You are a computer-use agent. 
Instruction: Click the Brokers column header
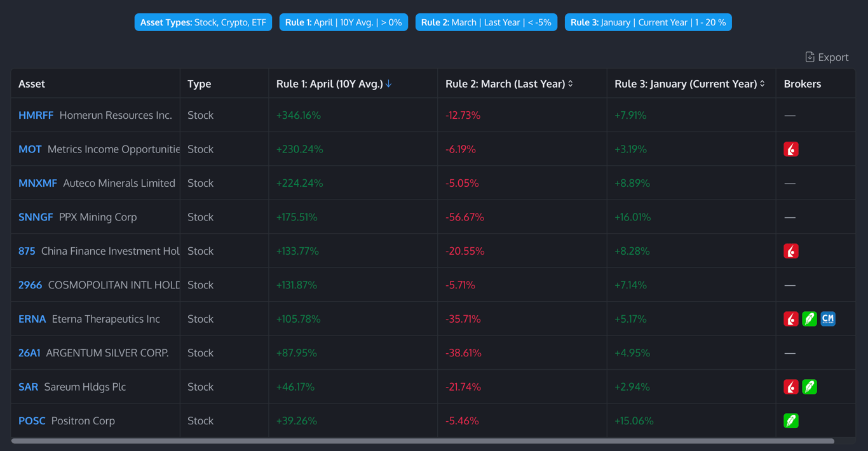click(803, 84)
